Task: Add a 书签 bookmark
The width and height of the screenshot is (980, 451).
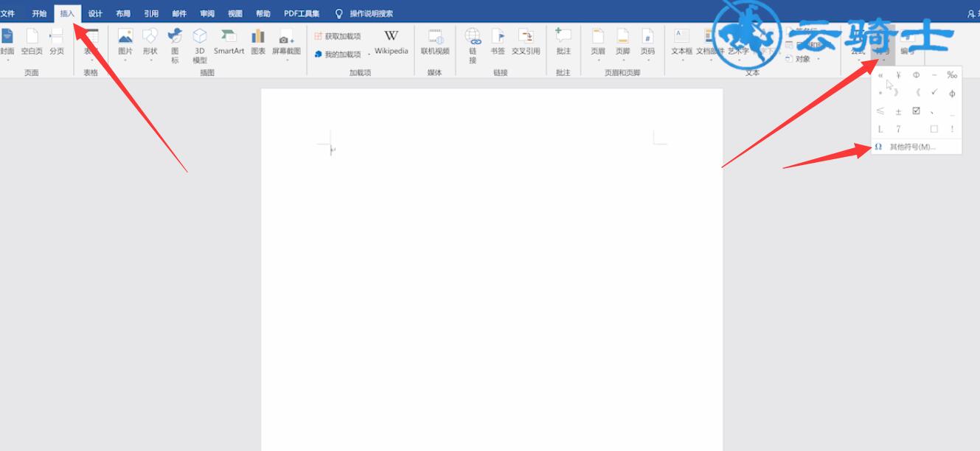Action: [498, 42]
